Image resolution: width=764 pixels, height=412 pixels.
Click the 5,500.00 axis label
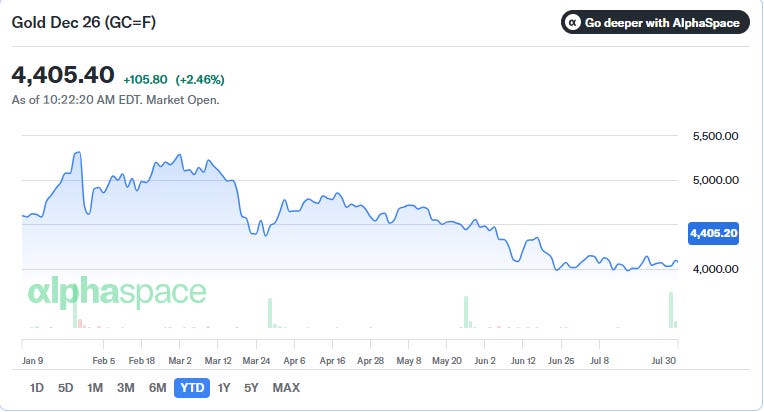(715, 136)
